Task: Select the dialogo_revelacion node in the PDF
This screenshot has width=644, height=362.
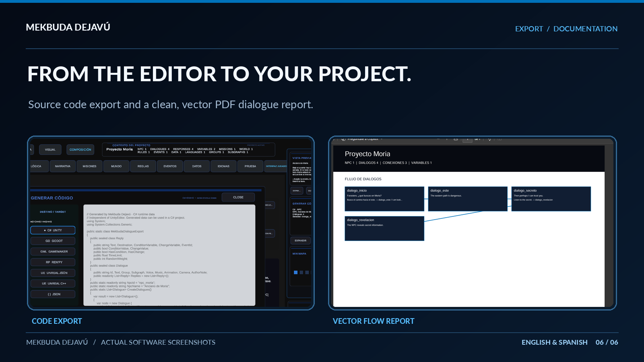Action: point(384,228)
